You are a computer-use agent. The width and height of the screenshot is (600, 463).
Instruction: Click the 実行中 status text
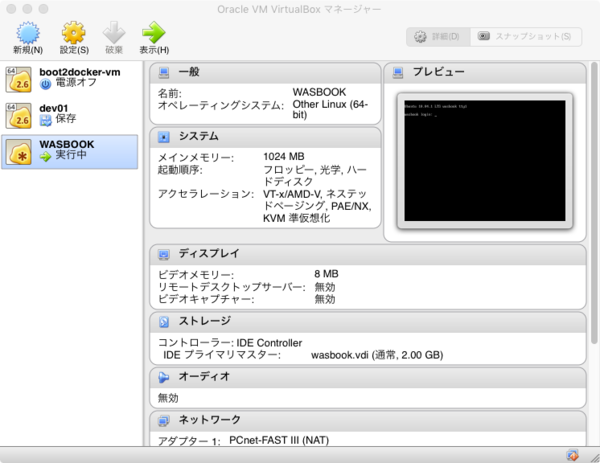[71, 155]
